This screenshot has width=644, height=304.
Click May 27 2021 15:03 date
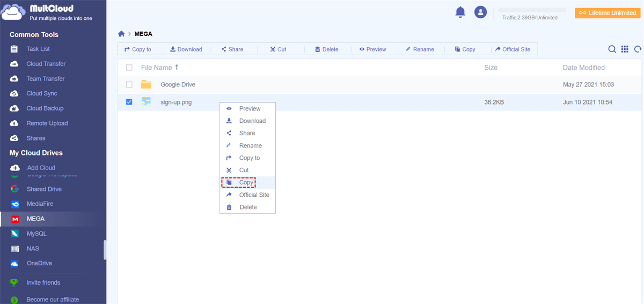pos(588,85)
